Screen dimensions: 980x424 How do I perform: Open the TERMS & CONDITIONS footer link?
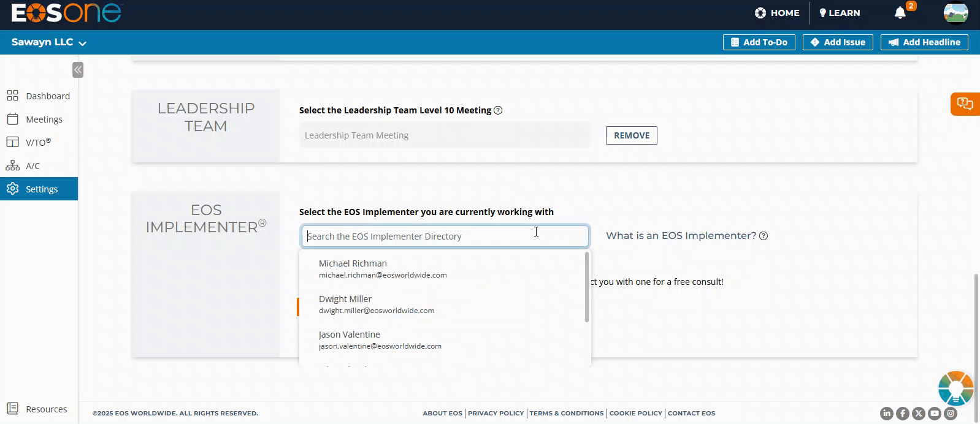coord(567,414)
